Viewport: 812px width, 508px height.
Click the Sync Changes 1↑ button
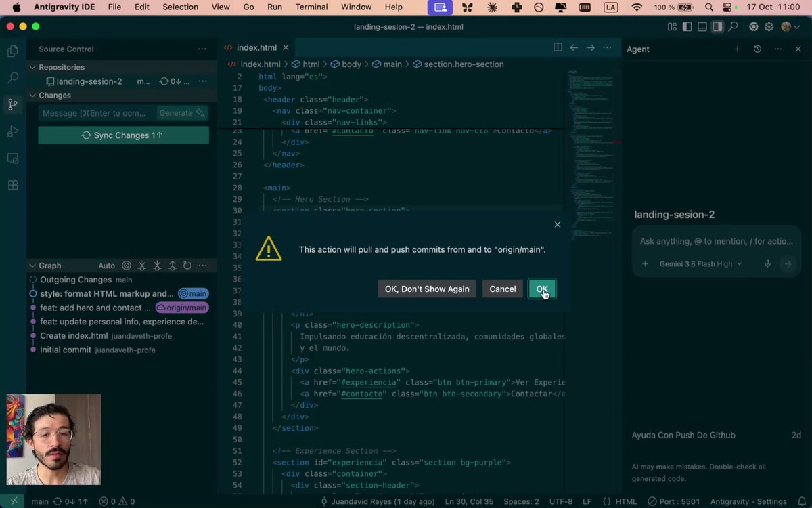(123, 135)
